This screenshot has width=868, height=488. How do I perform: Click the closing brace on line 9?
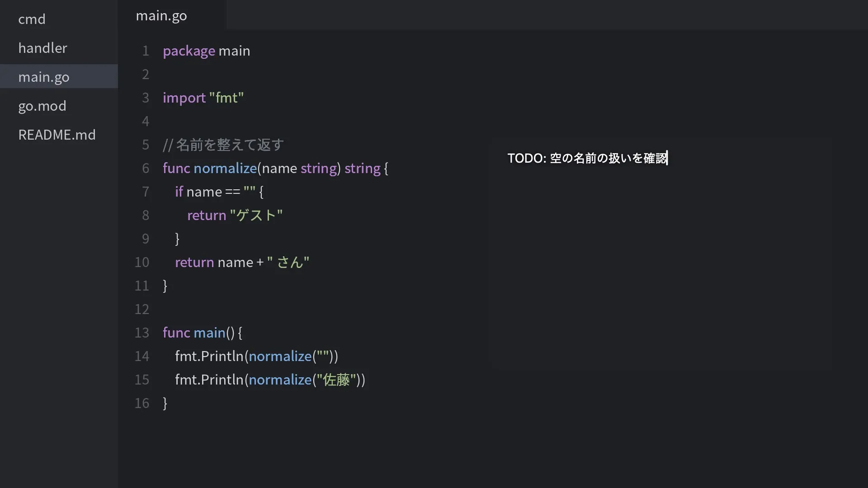click(177, 239)
